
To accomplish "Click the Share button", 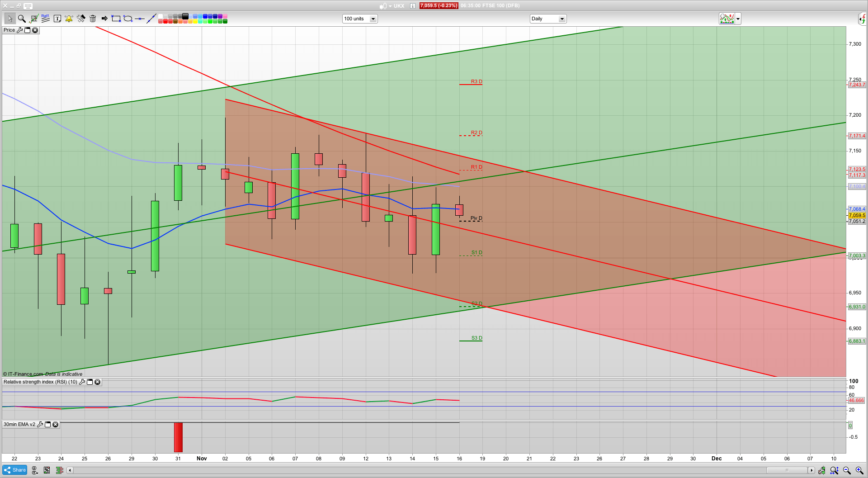I will point(14,470).
